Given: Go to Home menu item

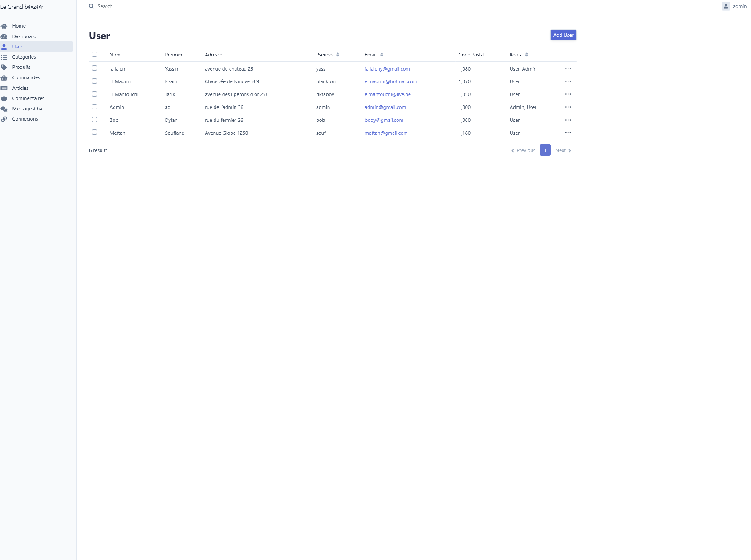Looking at the screenshot, I should [19, 26].
